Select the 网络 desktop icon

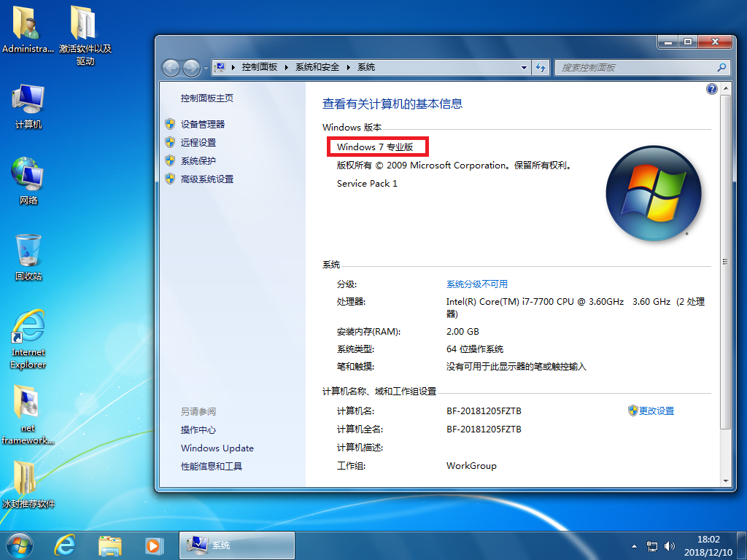click(28, 181)
